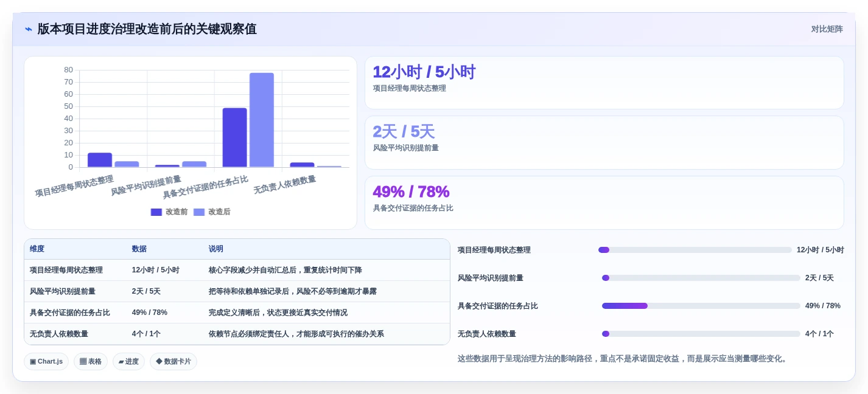Click the dashboard title 版本项目进度治理改造前后的关键观察值
The width and height of the screenshot is (868, 394).
pos(147,29)
